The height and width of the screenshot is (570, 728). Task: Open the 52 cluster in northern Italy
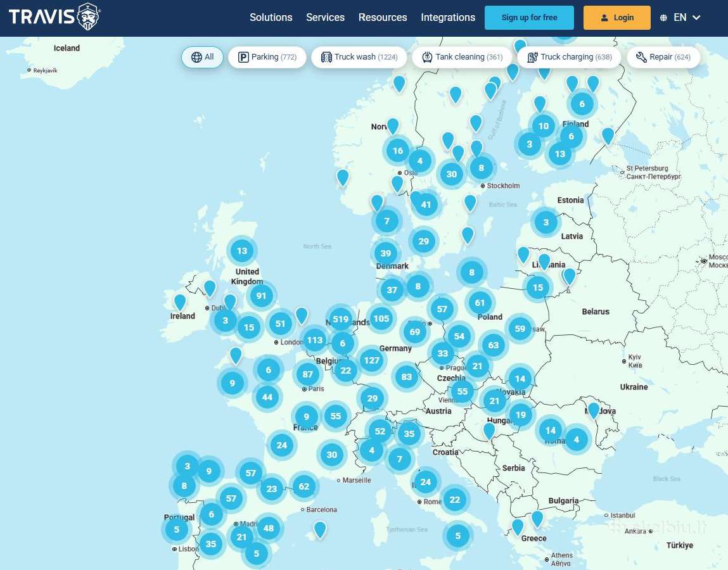click(x=380, y=431)
